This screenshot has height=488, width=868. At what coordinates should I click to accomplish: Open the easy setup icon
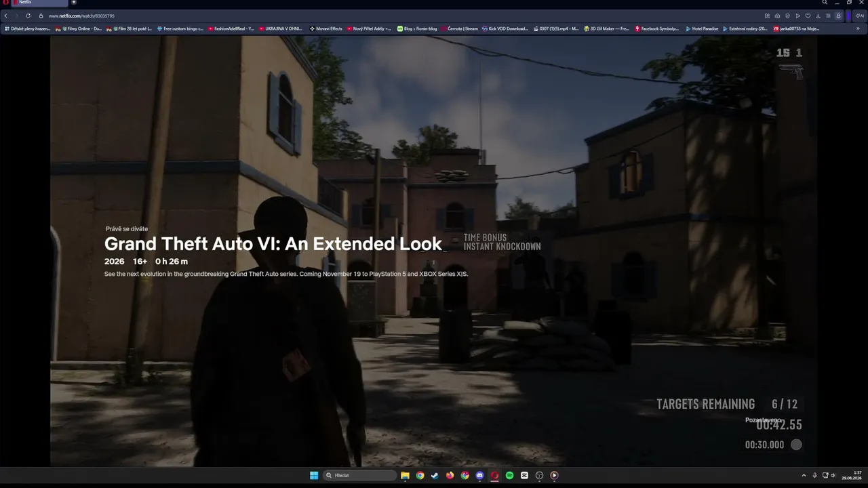pyautogui.click(x=828, y=16)
